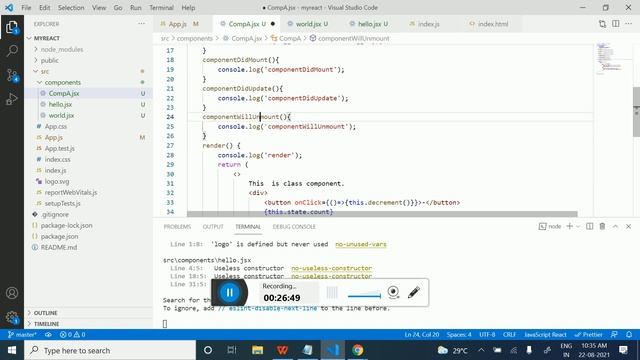Click the master branch indicator in status bar
Screen dimensions: 640x360
point(22,334)
